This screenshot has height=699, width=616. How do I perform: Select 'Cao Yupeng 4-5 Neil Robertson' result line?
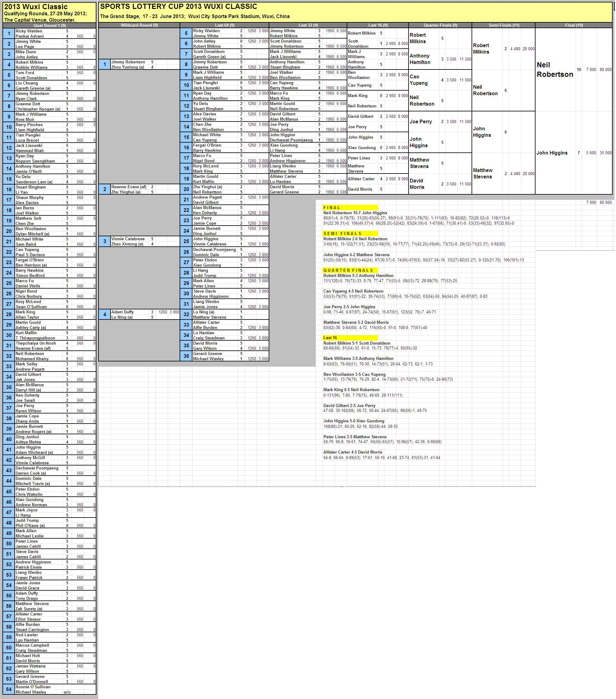tap(353, 291)
